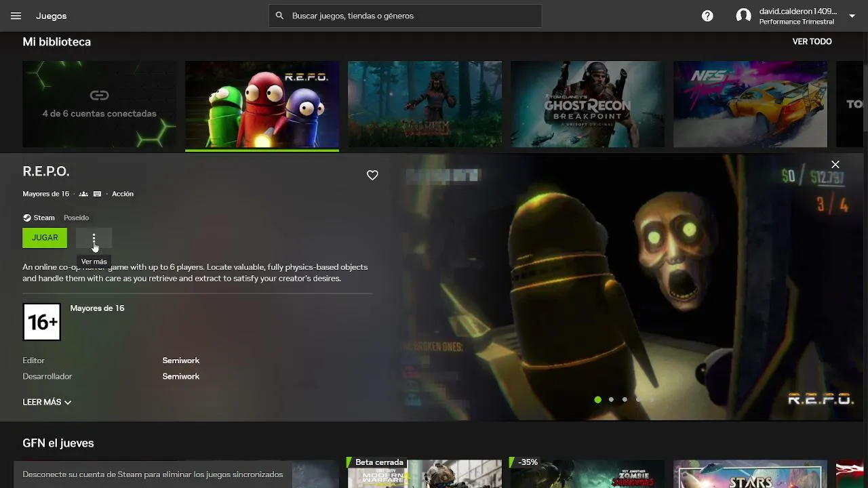Viewport: 868px width, 488px height.
Task: Click the R.E.P.O. game title text
Action: point(46,171)
